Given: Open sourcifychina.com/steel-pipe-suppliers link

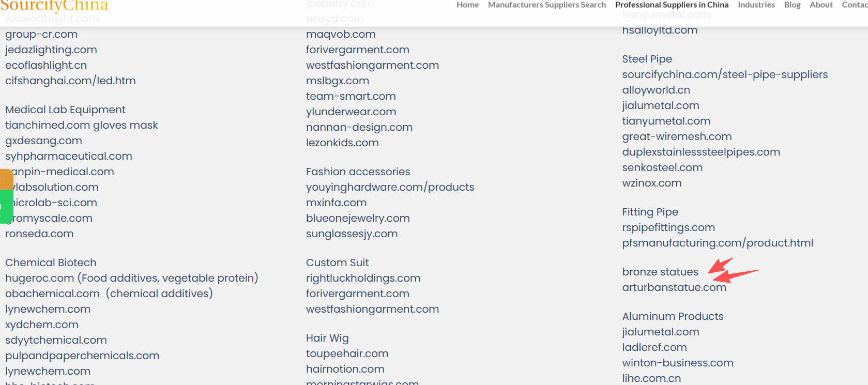Looking at the screenshot, I should point(725,75).
